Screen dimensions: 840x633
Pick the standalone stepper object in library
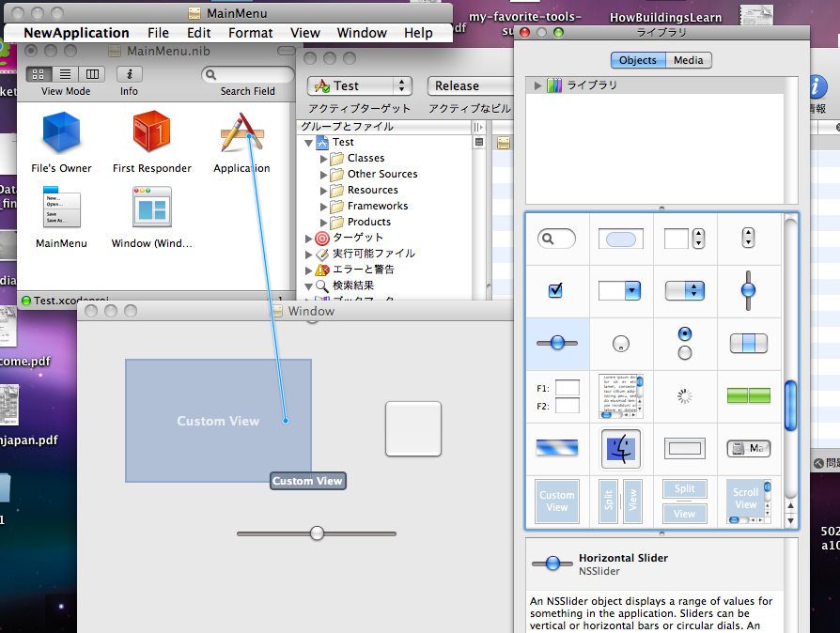pyautogui.click(x=749, y=238)
